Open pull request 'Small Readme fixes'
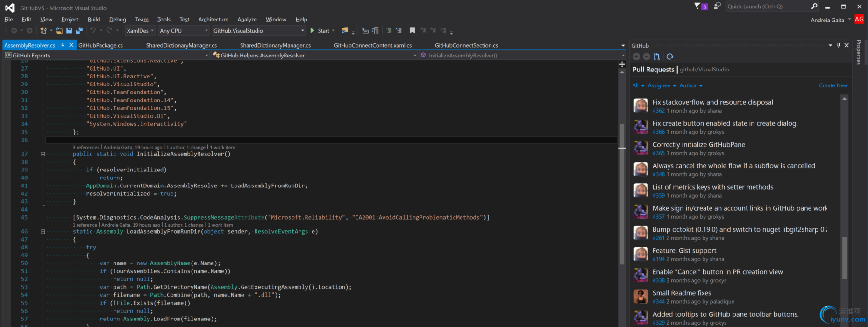 682,293
